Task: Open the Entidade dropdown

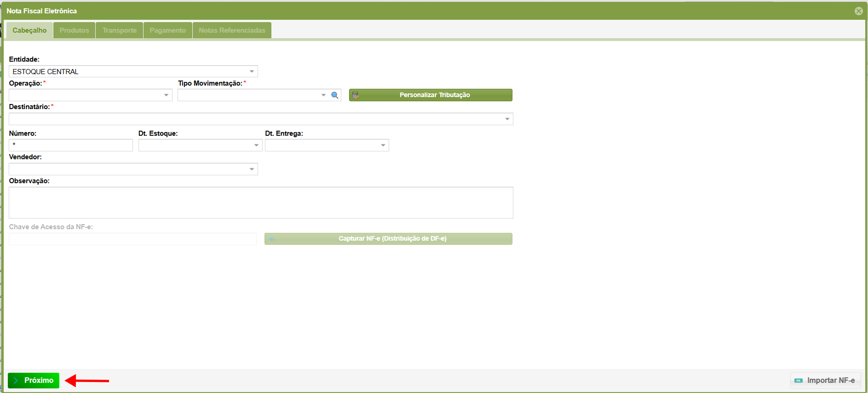Action: click(252, 72)
